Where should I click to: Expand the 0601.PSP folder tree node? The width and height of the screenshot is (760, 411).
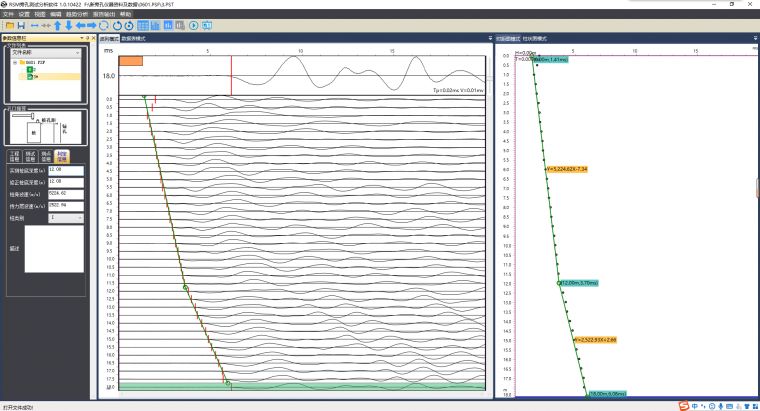click(x=14, y=62)
